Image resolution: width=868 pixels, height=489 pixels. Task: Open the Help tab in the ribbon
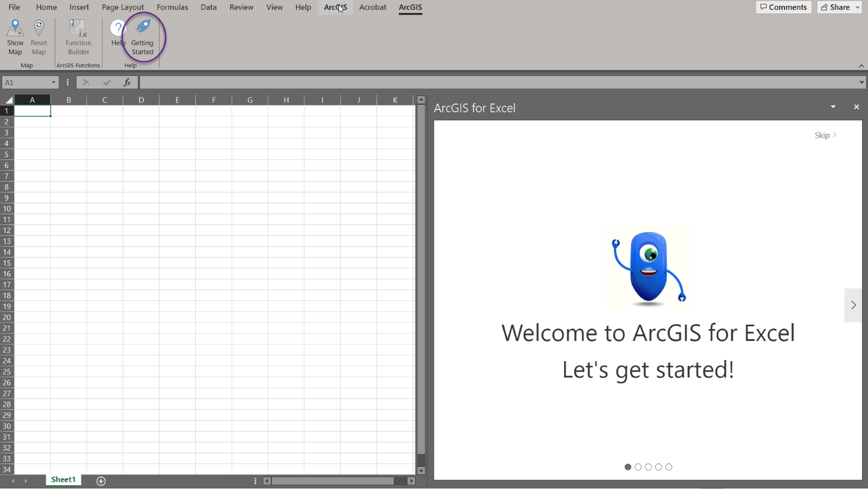[x=303, y=7]
